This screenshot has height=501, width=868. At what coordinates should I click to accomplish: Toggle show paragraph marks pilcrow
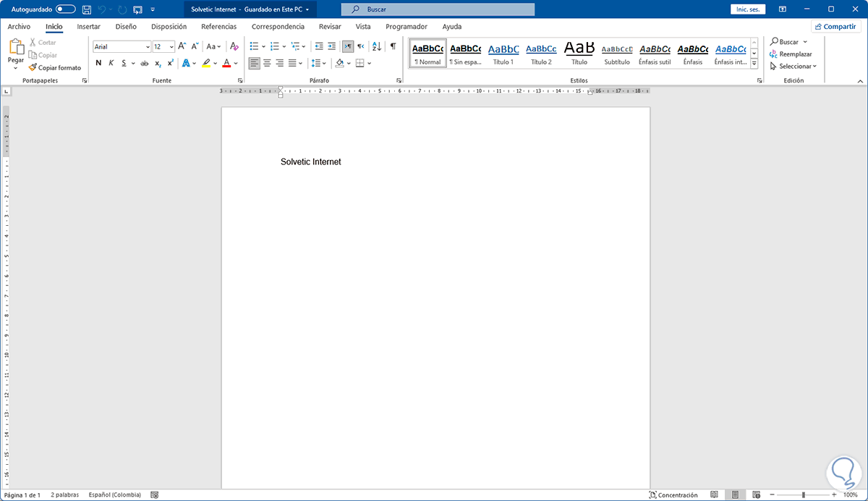coord(393,46)
